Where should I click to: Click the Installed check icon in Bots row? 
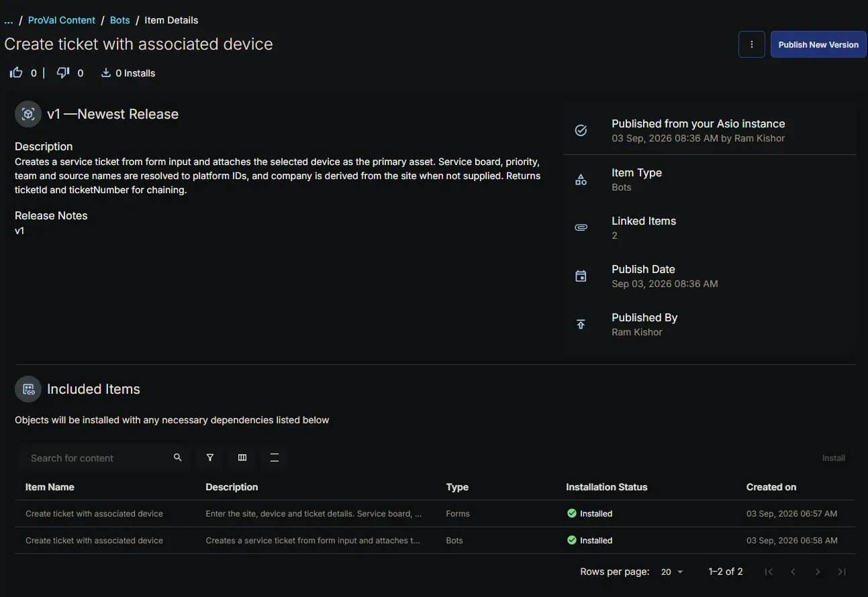[x=572, y=540]
